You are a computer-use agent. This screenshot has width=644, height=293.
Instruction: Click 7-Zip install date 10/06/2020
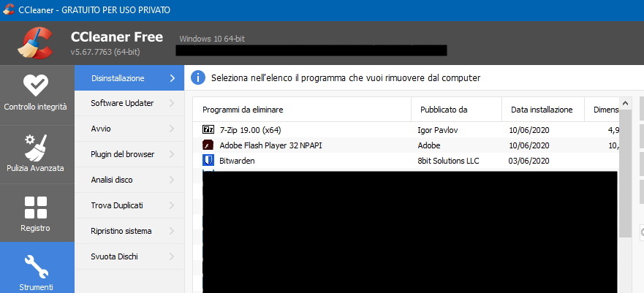point(529,131)
